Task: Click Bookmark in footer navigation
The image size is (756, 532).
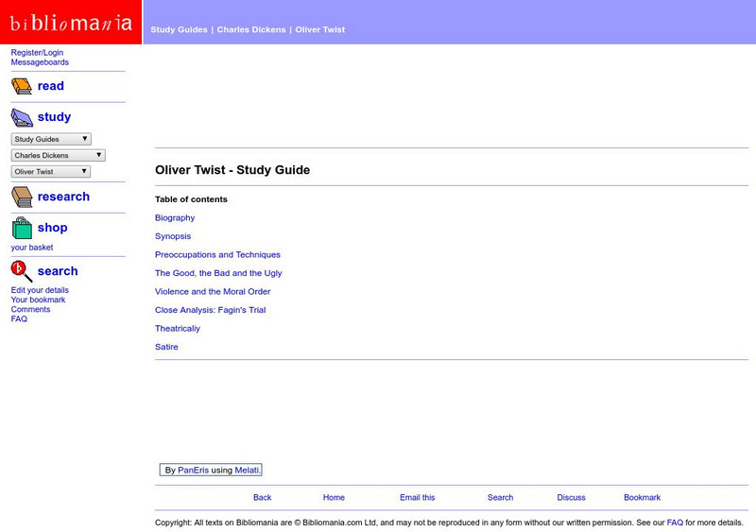Action: pyautogui.click(x=642, y=497)
